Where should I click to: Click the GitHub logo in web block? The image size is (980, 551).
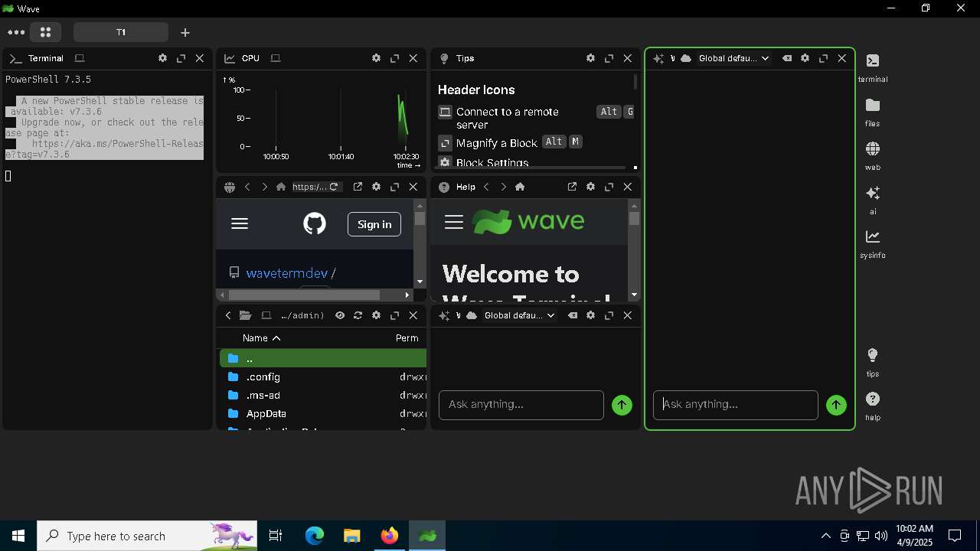click(315, 223)
